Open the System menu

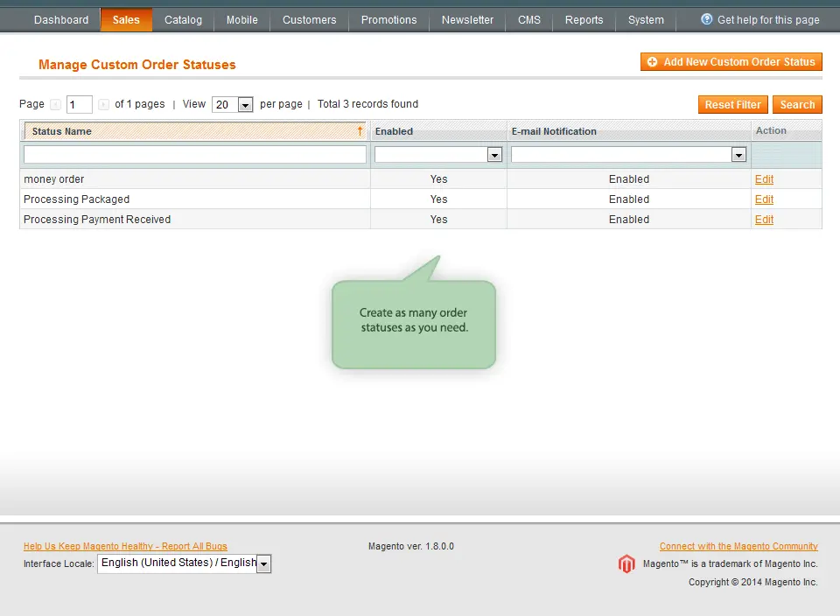click(x=646, y=19)
